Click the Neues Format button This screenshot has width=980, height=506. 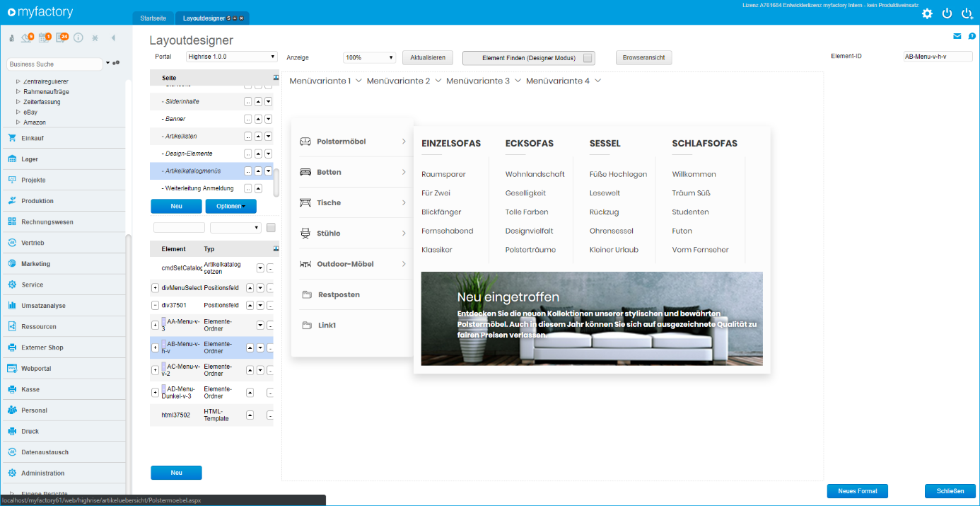pos(857,491)
